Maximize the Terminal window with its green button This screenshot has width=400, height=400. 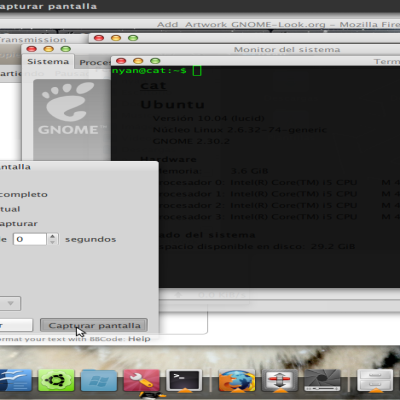tap(155, 61)
